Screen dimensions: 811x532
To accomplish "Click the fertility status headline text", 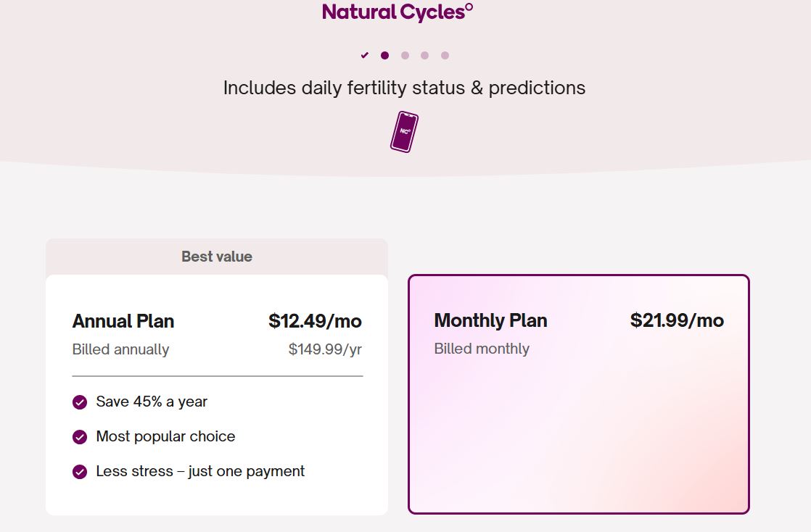I will 405,88.
